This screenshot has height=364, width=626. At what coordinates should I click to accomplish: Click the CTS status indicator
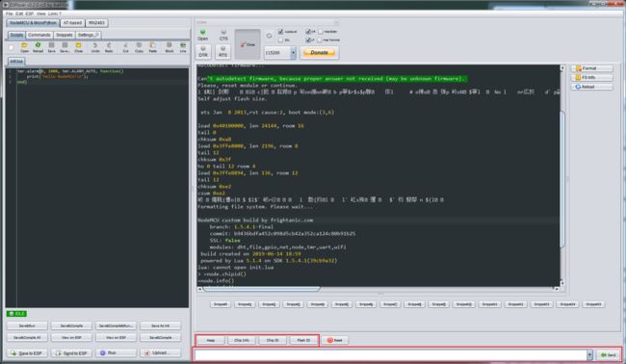pos(223,35)
